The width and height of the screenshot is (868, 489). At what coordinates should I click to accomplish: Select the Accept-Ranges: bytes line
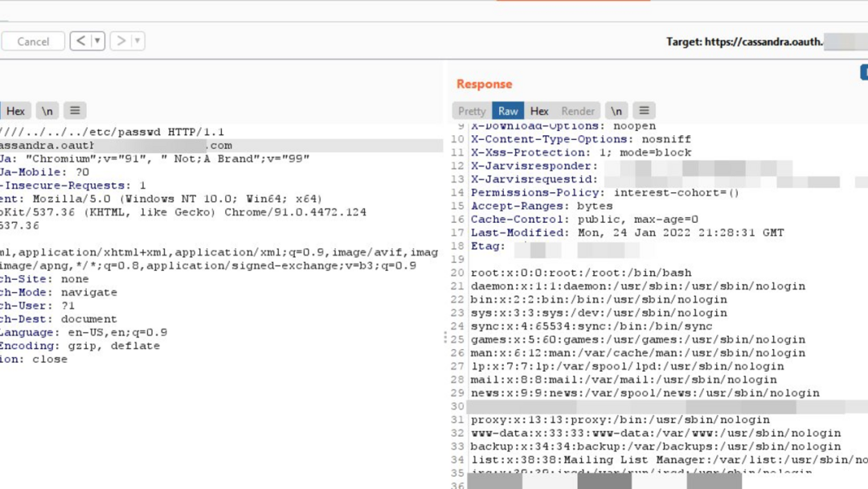[542, 206]
